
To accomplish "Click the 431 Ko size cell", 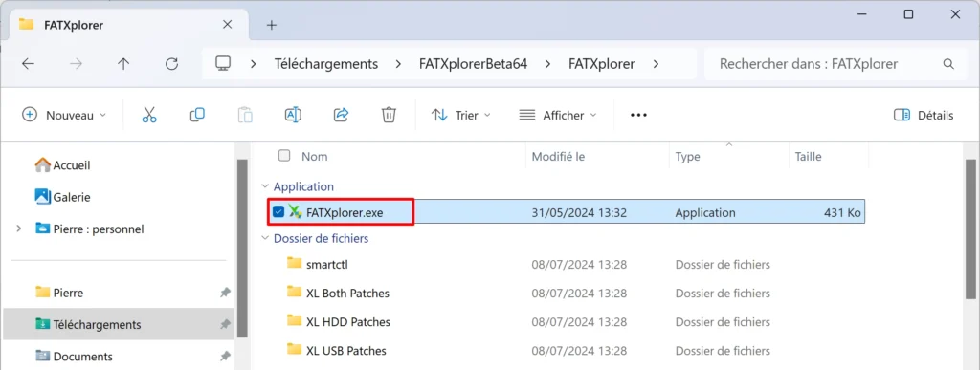I will [842, 213].
